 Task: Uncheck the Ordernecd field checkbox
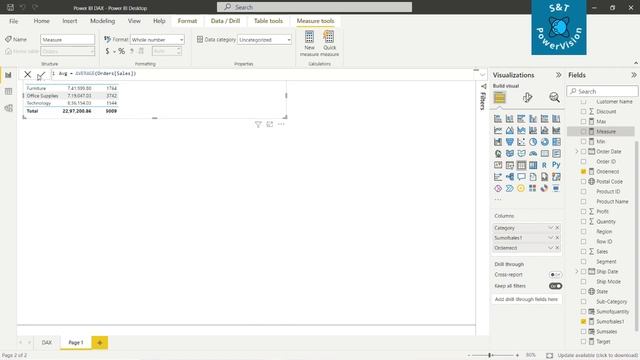click(583, 171)
